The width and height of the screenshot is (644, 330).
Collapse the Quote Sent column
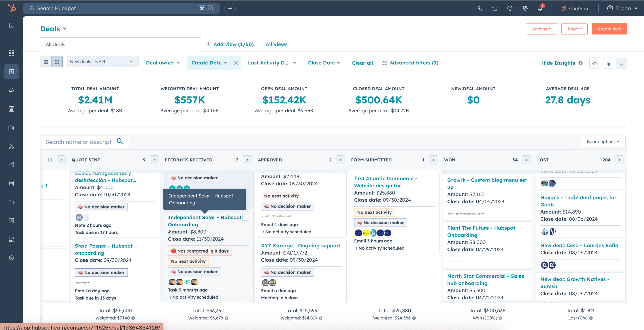154,160
